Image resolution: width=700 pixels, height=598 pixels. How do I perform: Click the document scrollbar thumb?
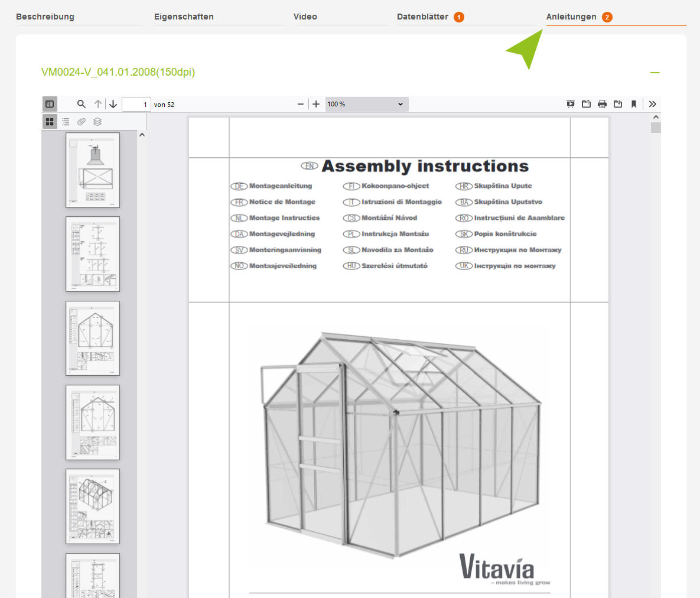tap(656, 128)
